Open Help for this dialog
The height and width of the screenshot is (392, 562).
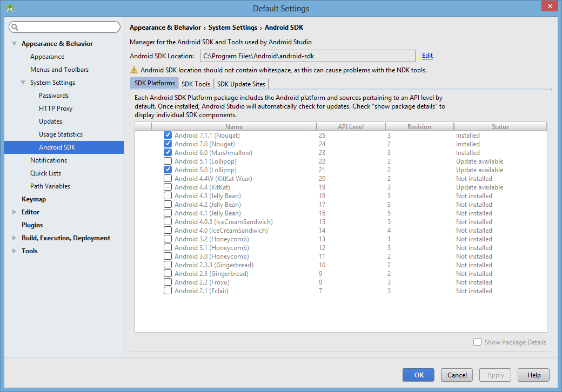point(533,375)
